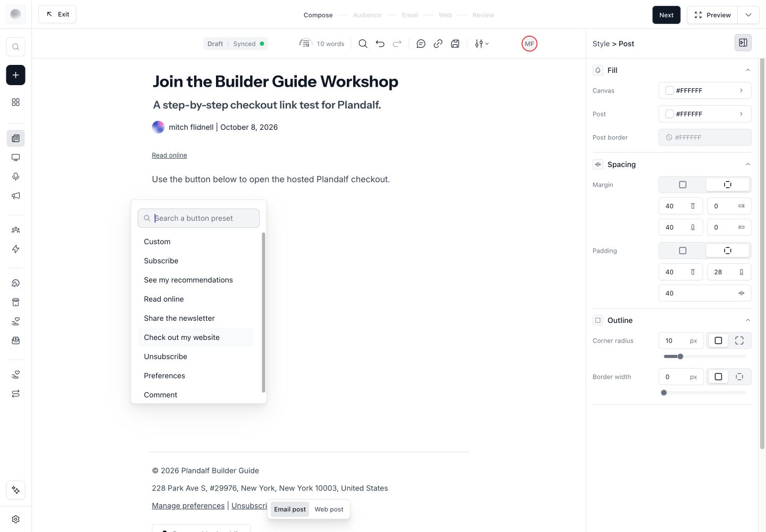Choose the Subscribe button preset
Screen dimensions: 766x532
tap(195, 261)
